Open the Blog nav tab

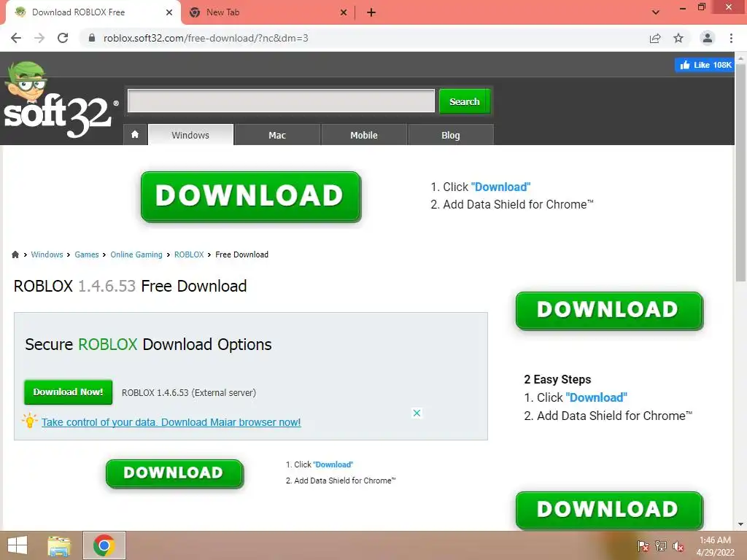click(451, 135)
